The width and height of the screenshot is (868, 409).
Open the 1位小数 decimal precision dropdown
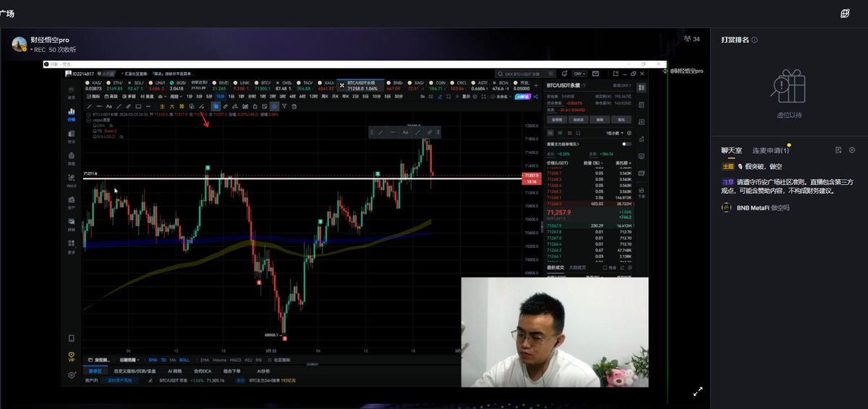point(616,133)
